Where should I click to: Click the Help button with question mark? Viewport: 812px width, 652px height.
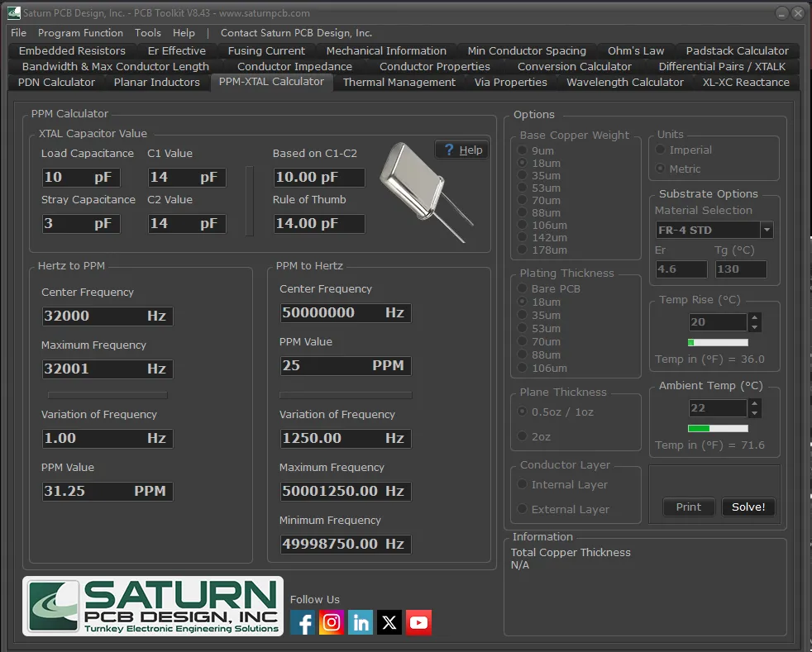pyautogui.click(x=461, y=150)
